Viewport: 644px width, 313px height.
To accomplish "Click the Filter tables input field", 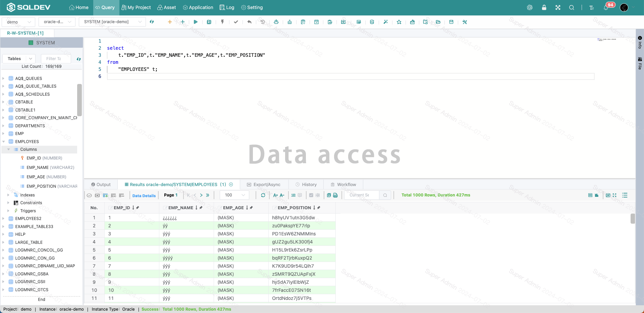I will [56, 59].
